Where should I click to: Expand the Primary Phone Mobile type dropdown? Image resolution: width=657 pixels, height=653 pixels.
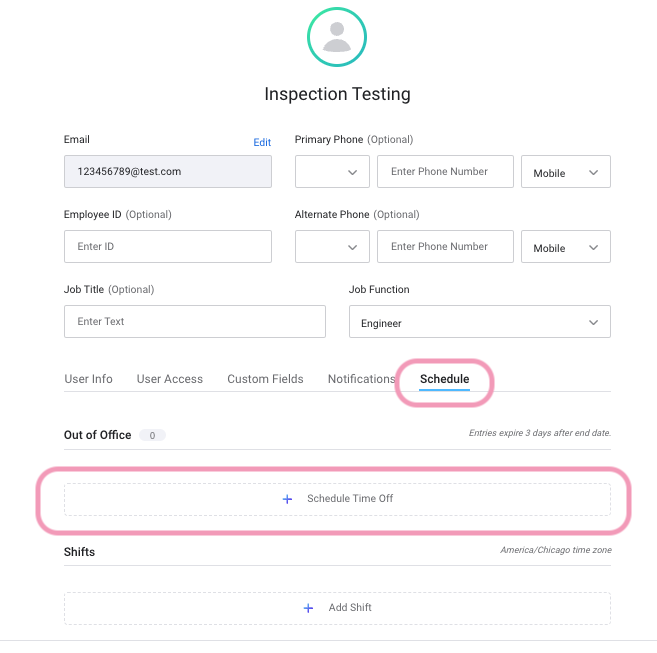(566, 171)
